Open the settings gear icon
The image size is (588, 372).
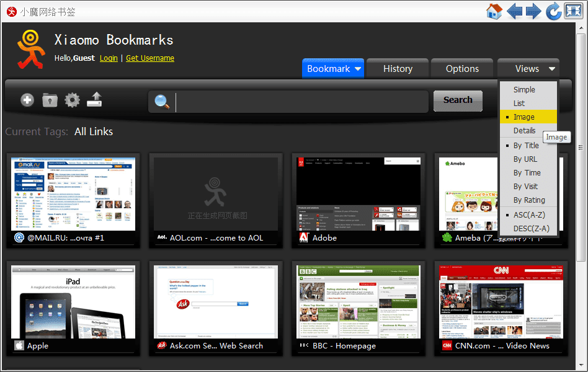point(71,100)
